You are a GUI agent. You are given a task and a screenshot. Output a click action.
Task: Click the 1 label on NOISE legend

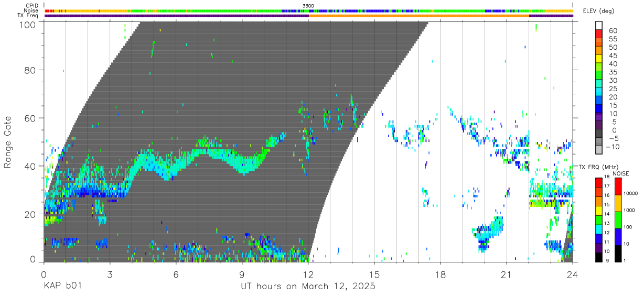[625, 260]
